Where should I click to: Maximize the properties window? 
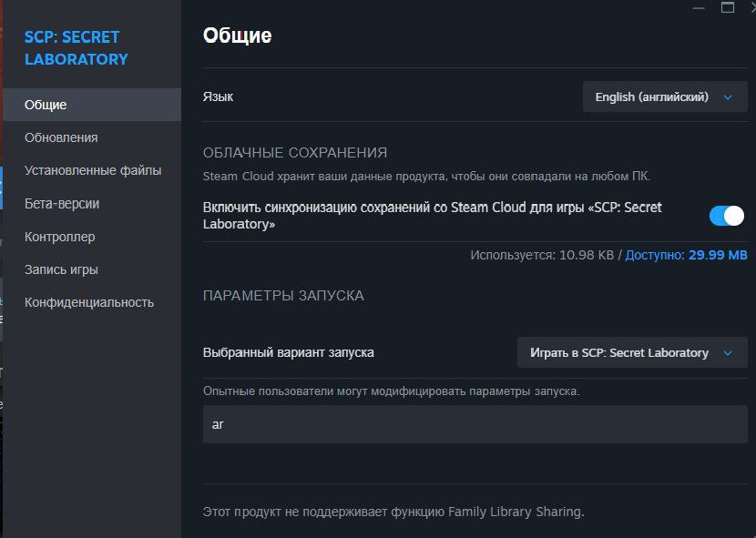728,7
